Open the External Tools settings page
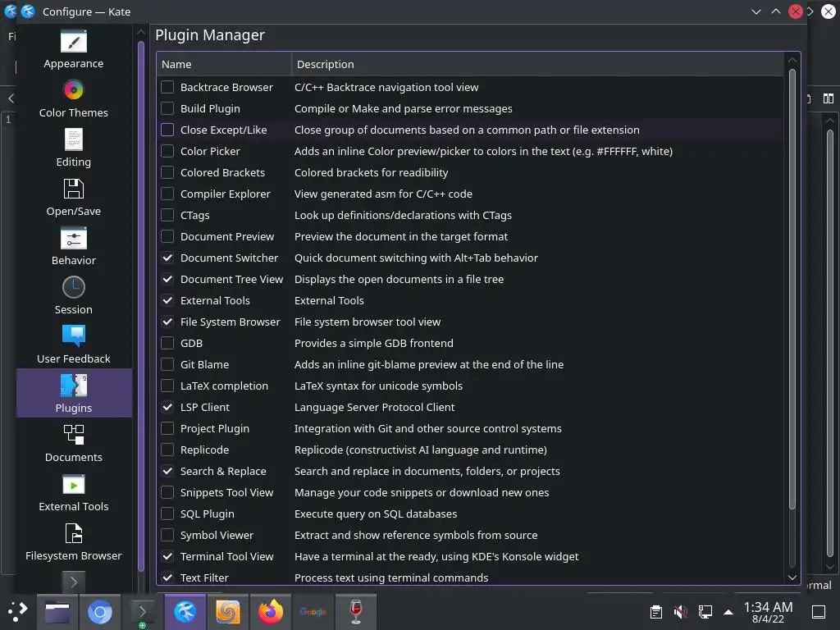The width and height of the screenshot is (840, 630). (x=73, y=493)
